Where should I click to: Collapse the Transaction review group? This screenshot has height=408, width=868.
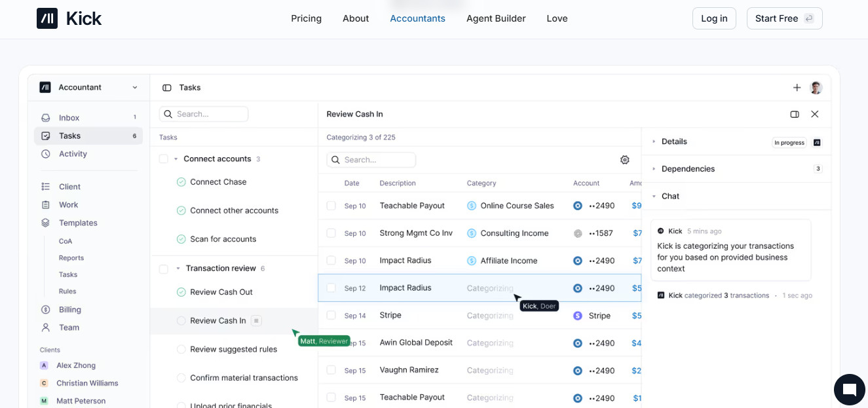pos(178,269)
